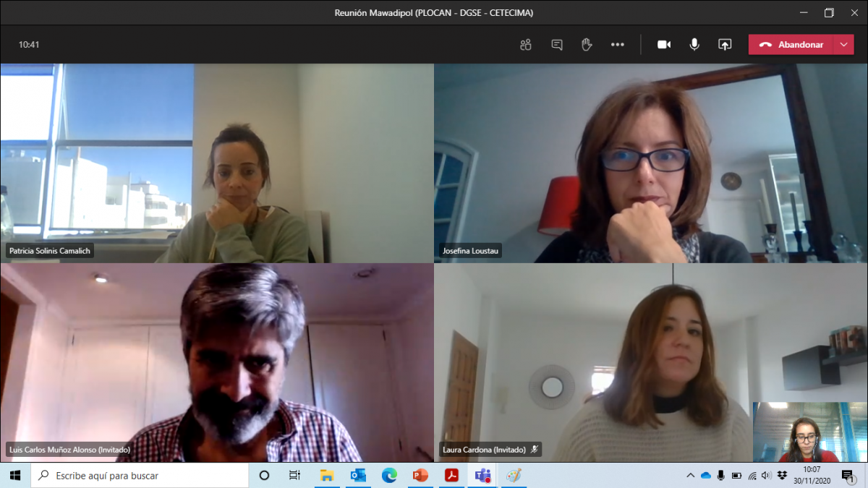The width and height of the screenshot is (868, 488).
Task: Click the meeting duration timer 10:41
Action: (29, 45)
